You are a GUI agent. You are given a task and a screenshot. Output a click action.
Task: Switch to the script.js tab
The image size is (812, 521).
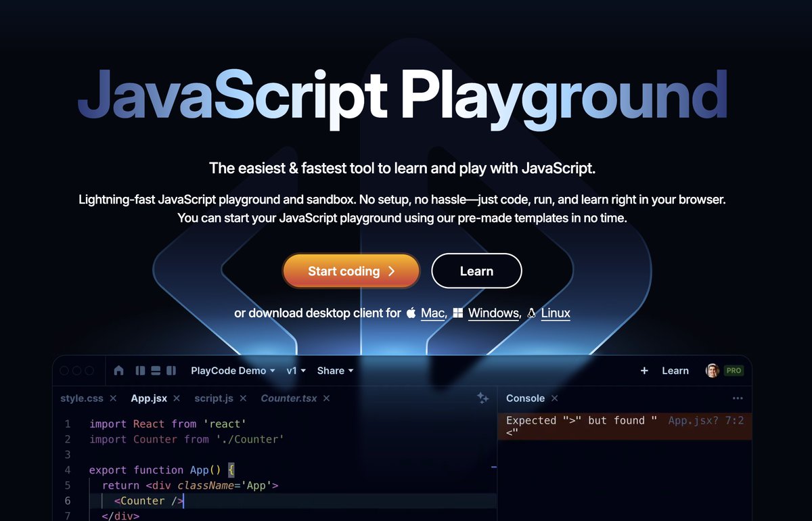[214, 399]
